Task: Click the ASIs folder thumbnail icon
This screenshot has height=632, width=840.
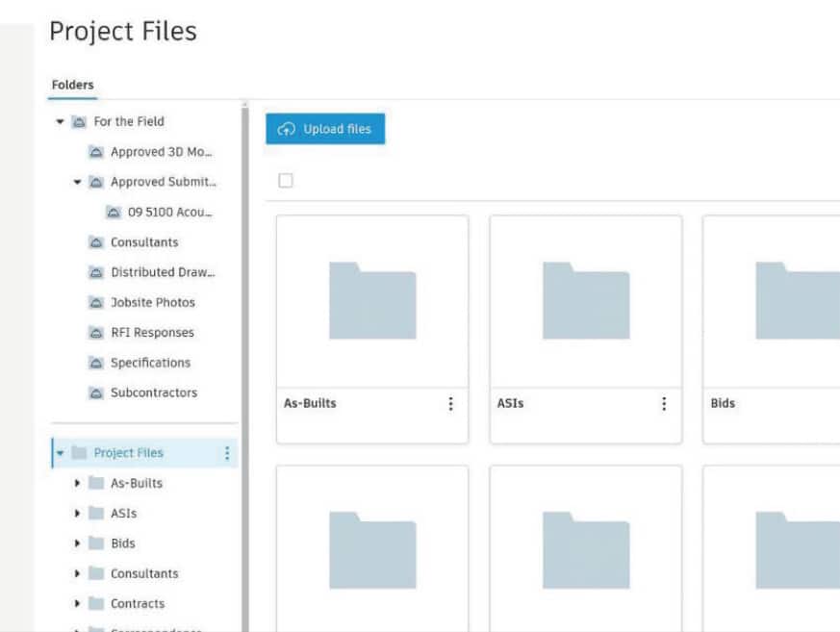Action: (x=586, y=300)
